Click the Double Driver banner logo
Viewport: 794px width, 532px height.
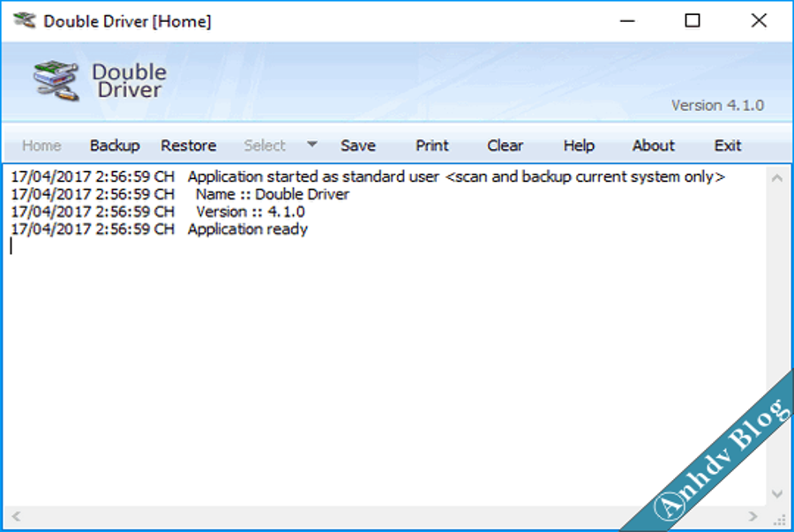point(56,81)
